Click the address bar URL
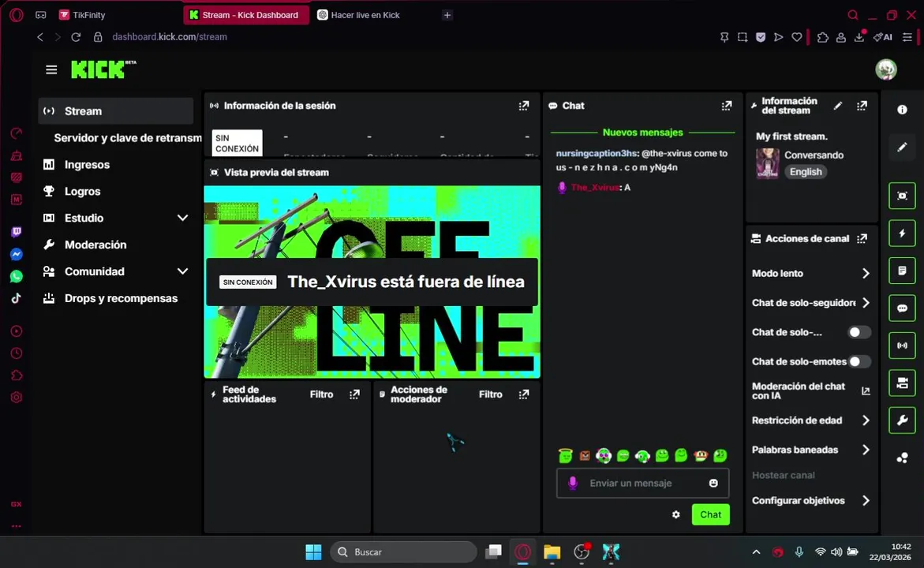Viewport: 924px width, 568px height. [170, 37]
